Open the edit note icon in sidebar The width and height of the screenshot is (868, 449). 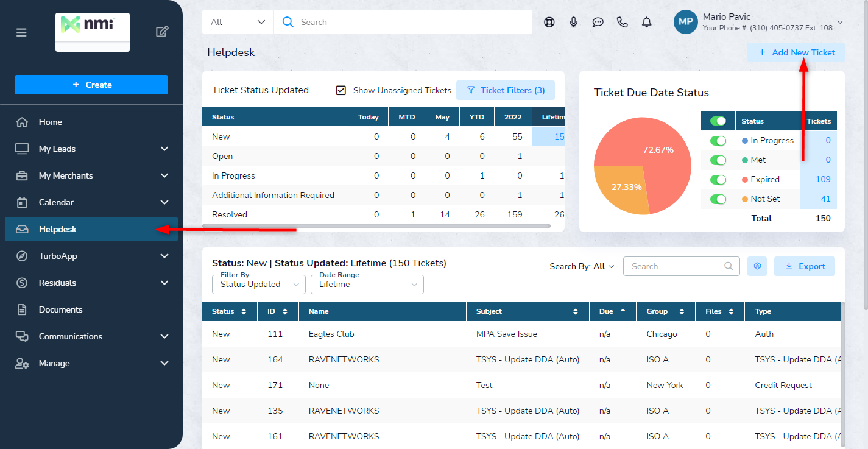click(x=162, y=32)
